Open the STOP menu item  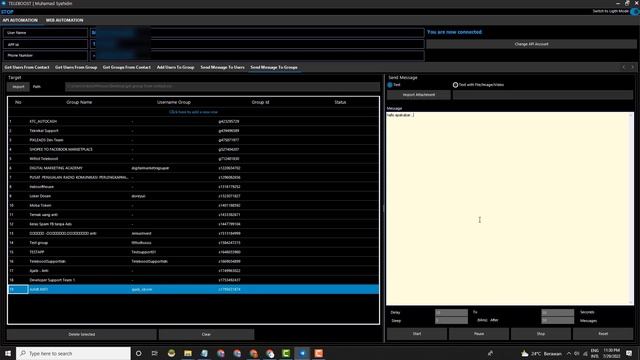(7, 12)
